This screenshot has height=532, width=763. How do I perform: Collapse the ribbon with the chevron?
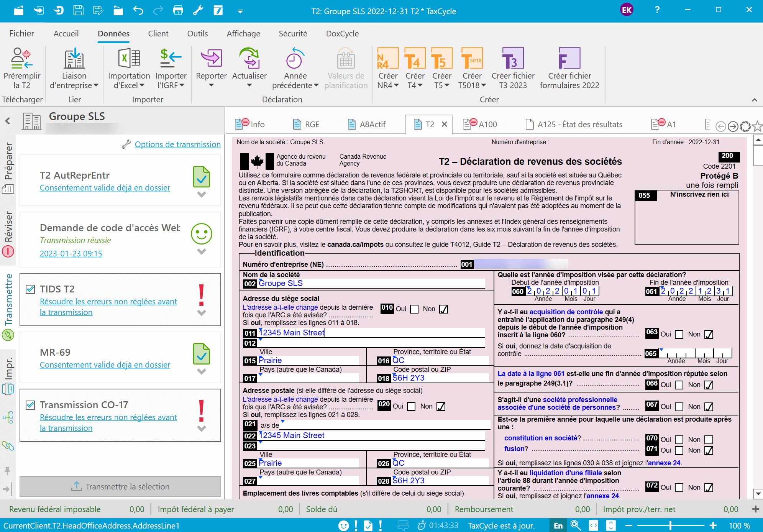[x=754, y=100]
